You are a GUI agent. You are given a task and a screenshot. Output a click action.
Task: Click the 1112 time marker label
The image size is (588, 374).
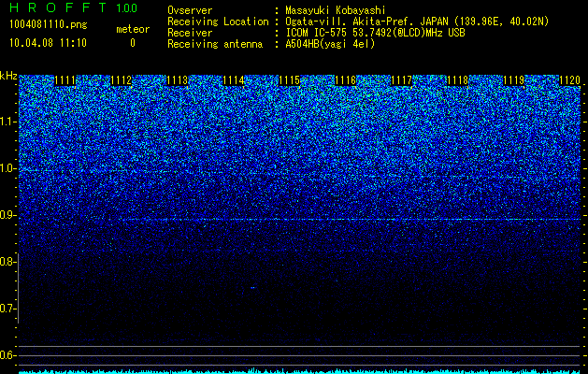click(122, 80)
